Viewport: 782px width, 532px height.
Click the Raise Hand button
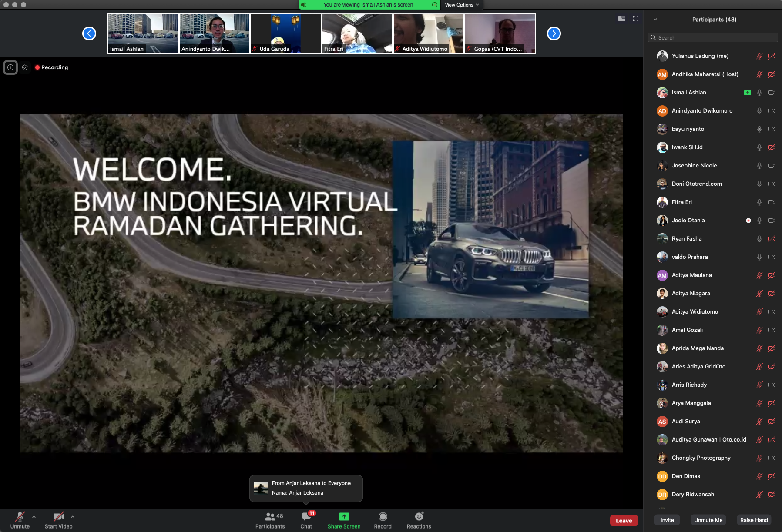click(754, 520)
